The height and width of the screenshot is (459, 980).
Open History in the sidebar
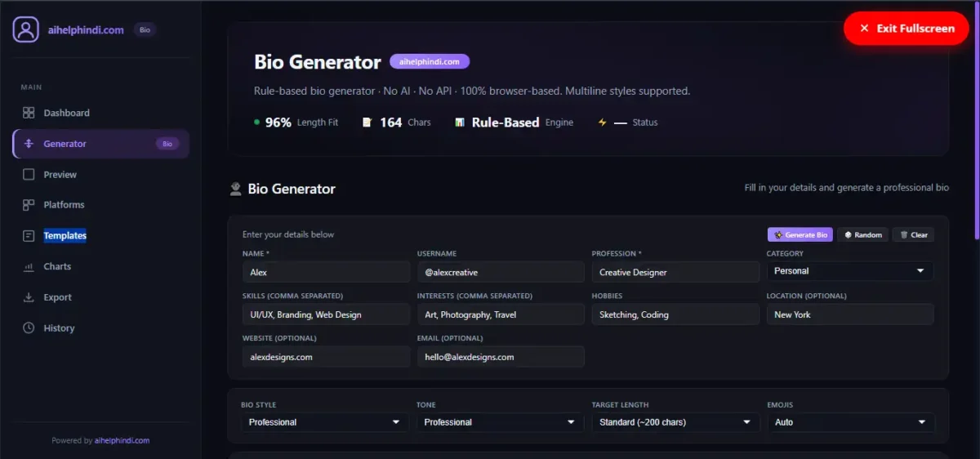click(100, 328)
